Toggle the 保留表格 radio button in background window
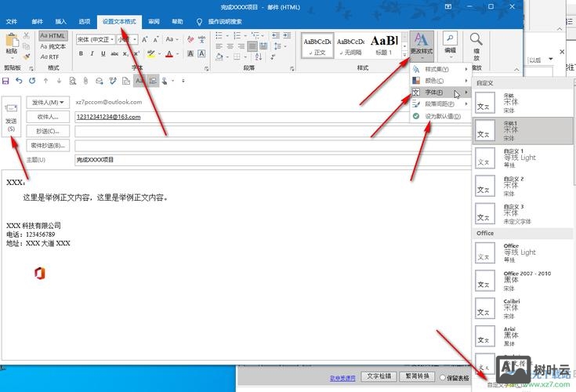The height and width of the screenshot is (392, 576). (x=443, y=377)
